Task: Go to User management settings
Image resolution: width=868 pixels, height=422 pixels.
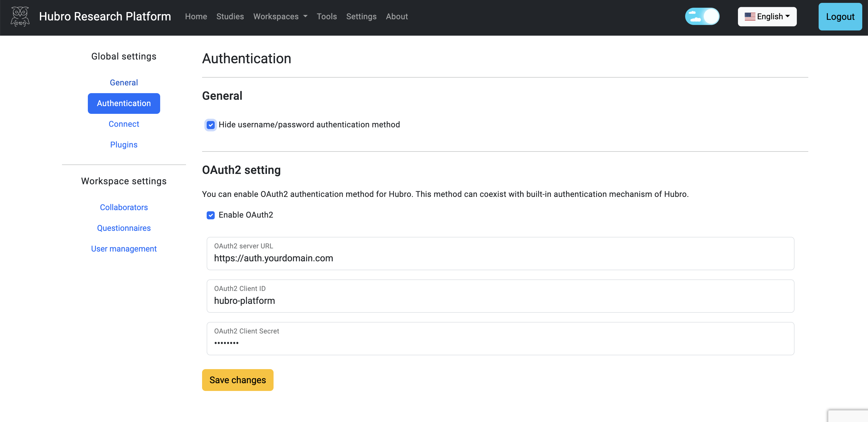Action: tap(124, 249)
